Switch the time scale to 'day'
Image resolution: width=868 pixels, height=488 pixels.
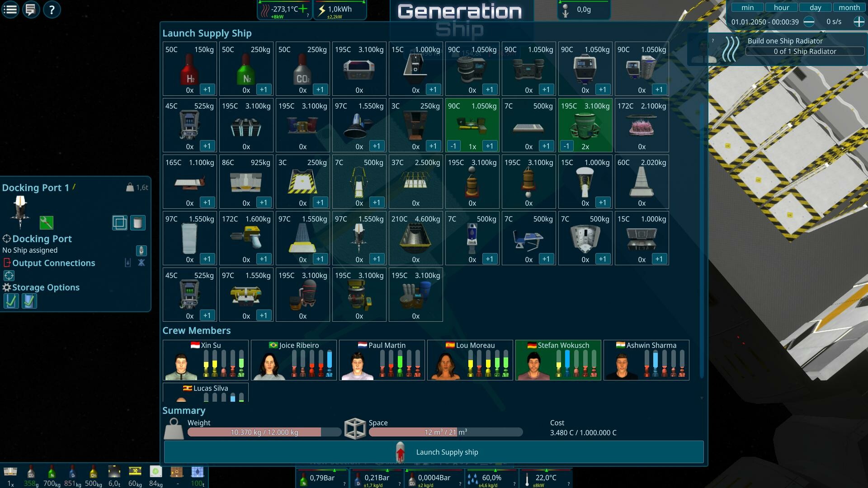point(815,7)
